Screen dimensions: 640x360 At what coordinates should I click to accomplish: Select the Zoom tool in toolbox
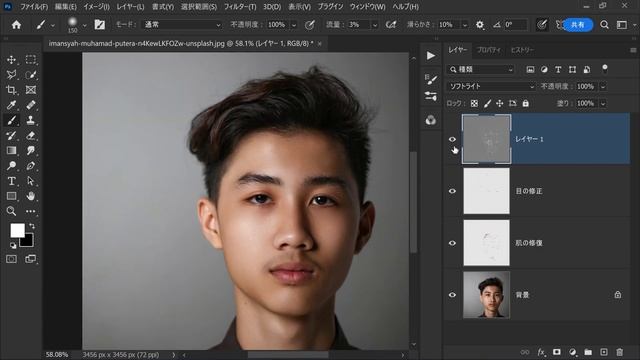11,211
